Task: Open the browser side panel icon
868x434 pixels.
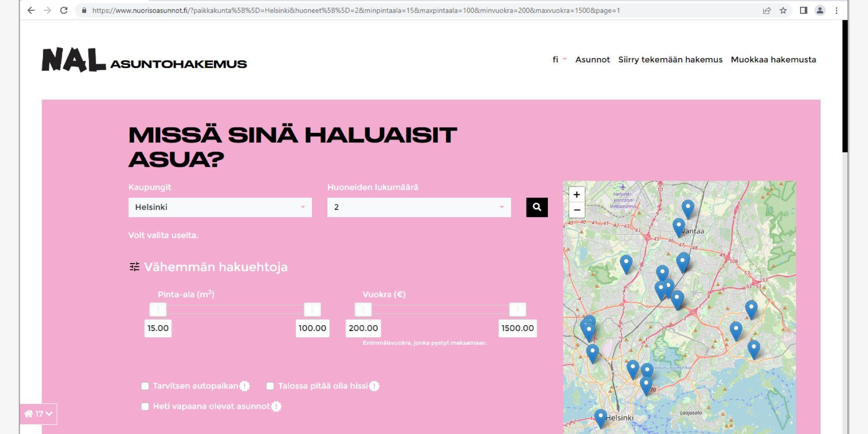Action: pos(803,10)
